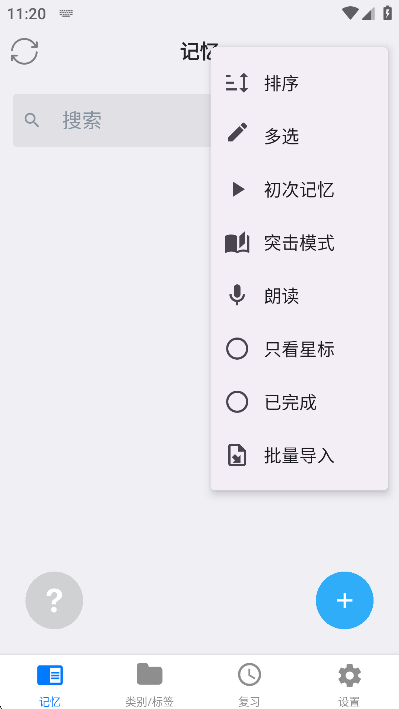Choose 突击模式 from the menu
Screen dimensions: 399x709
point(299,243)
